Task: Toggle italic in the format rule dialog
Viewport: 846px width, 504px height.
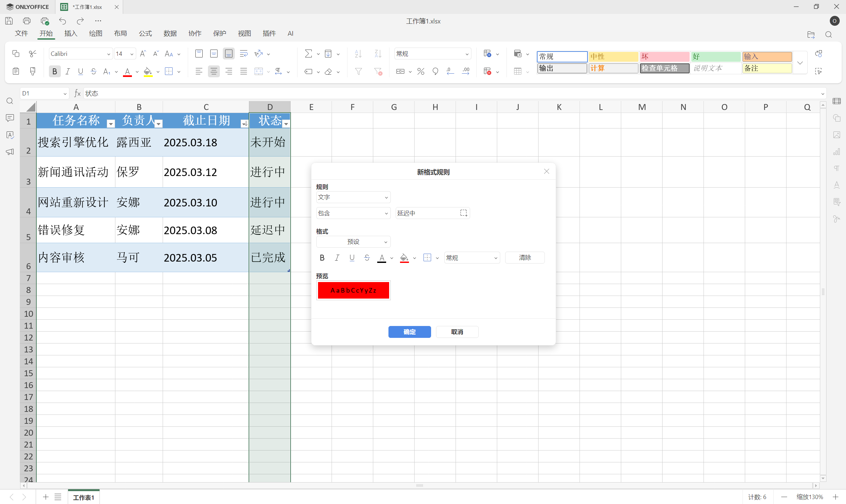Action: point(337,257)
